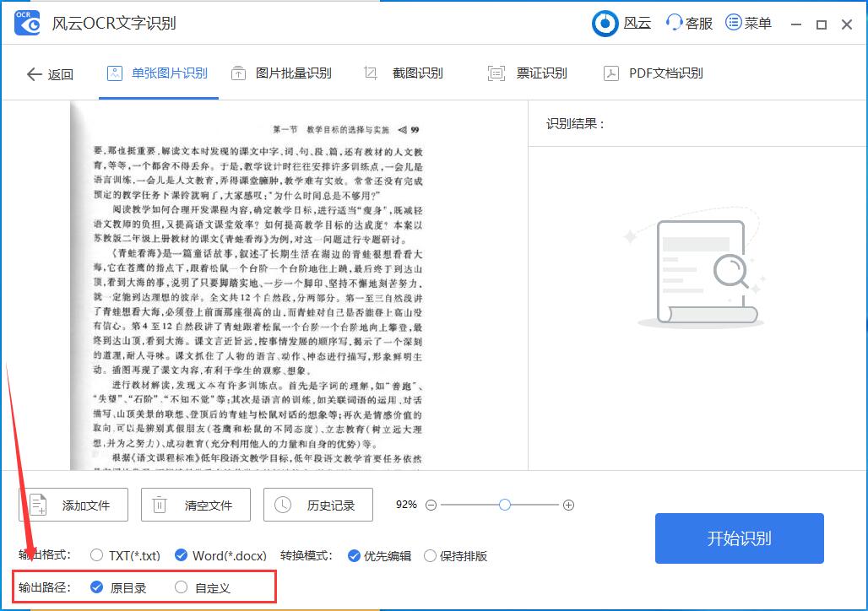Viewport: 868px width, 611px height.
Task: Click the zoom-in plus icon
Action: [x=568, y=504]
